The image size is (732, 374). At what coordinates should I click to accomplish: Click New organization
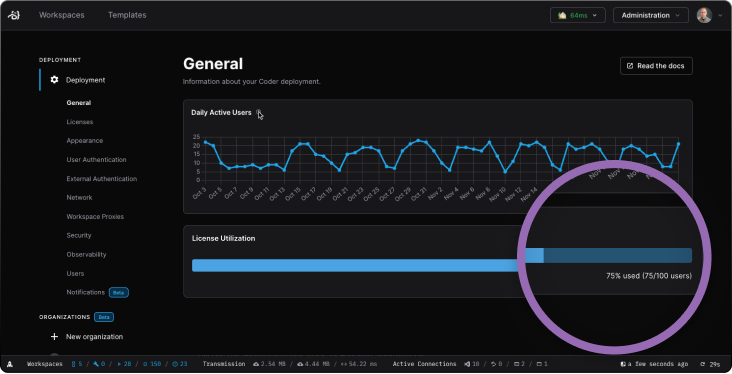(94, 337)
